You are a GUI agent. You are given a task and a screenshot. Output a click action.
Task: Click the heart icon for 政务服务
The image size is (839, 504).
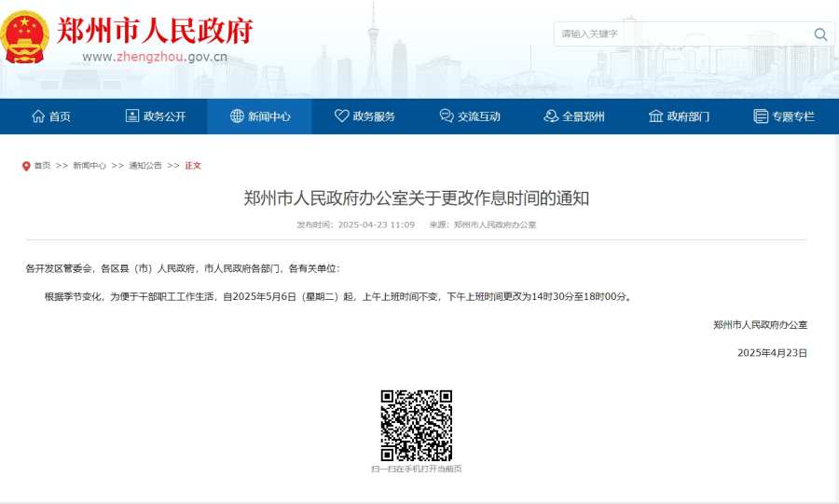pyautogui.click(x=342, y=116)
